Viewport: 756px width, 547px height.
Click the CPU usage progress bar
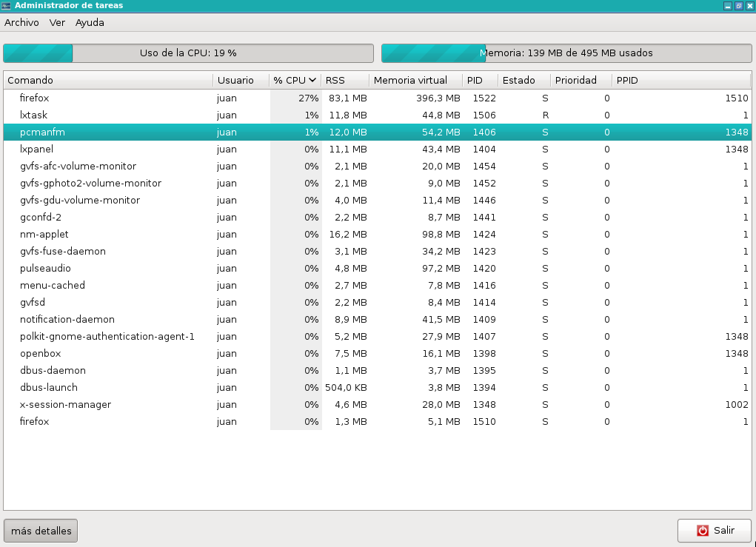point(189,53)
